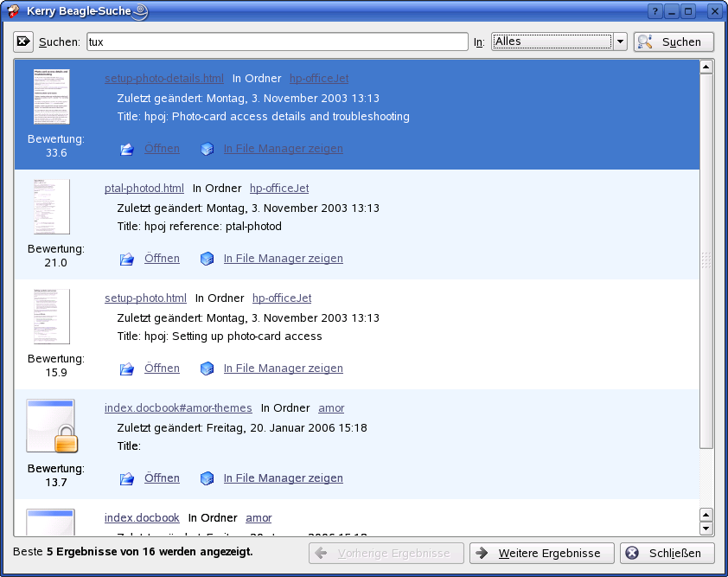This screenshot has width=728, height=577.
Task: Click Weitere Ergebnisse button
Action: click(x=542, y=553)
